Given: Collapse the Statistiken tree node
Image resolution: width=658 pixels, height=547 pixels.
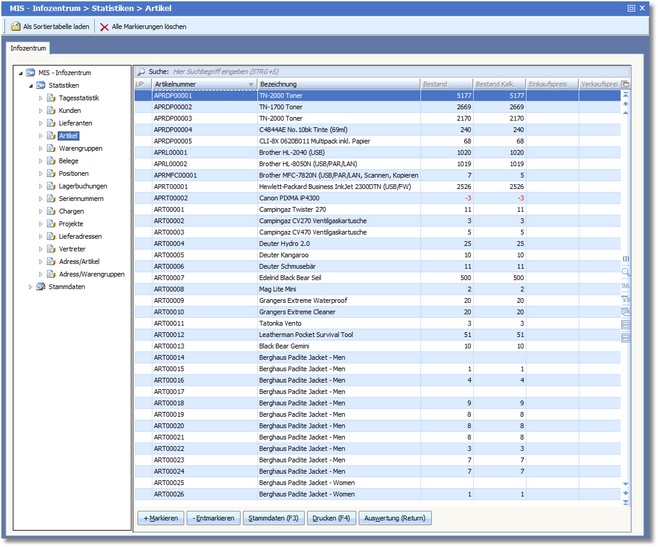Looking at the screenshot, I should 29,85.
